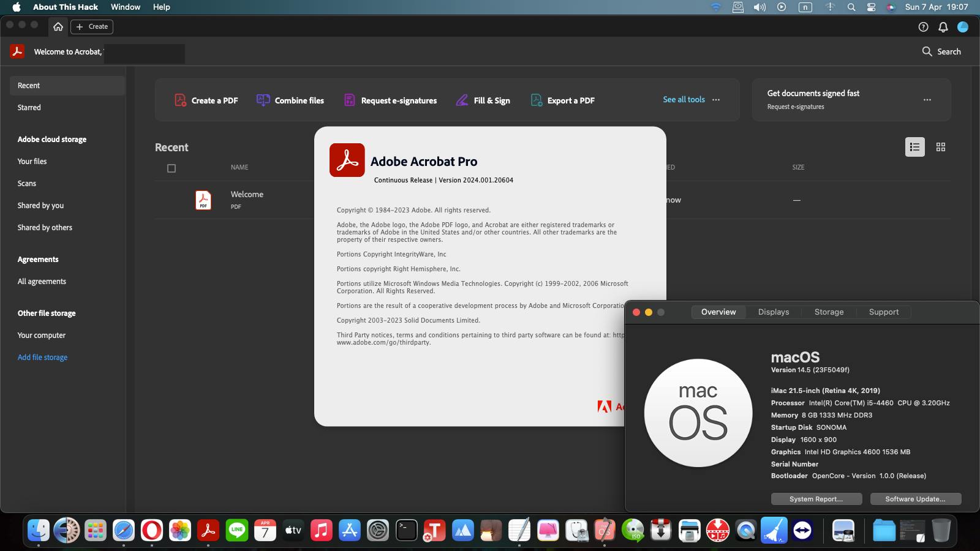Open the Apple menu

[17, 7]
